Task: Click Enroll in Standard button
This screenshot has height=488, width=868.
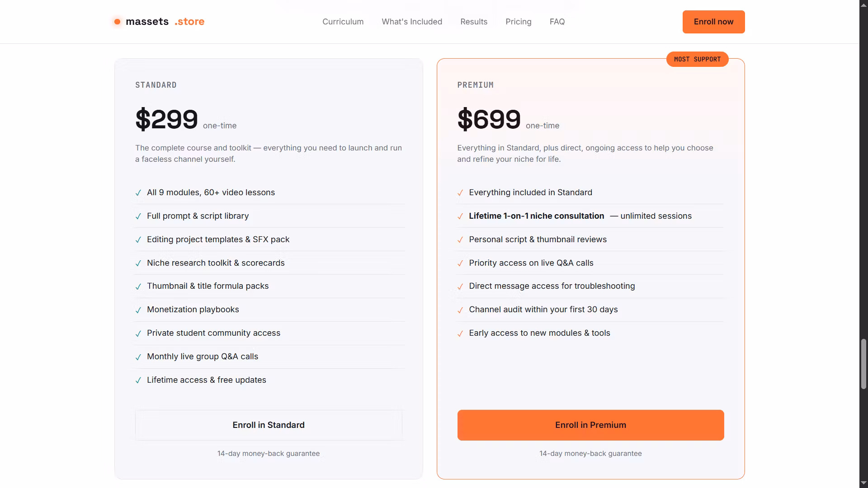Action: pyautogui.click(x=269, y=425)
